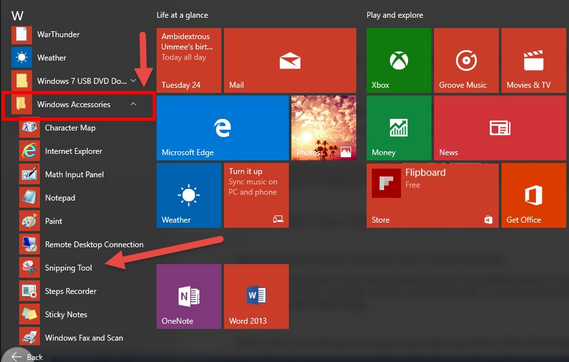Open the Remote Desktop Connection icon
The width and height of the screenshot is (569, 362).
coord(29,244)
